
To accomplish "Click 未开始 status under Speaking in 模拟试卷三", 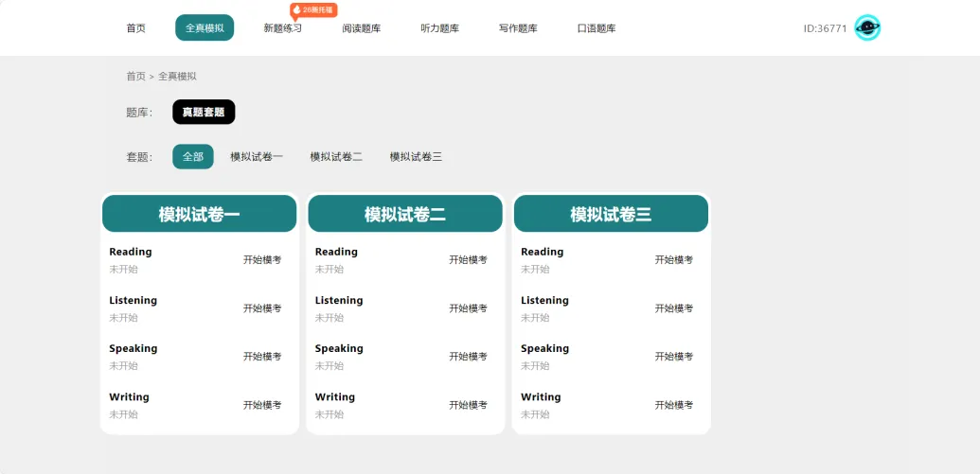I will (x=535, y=365).
